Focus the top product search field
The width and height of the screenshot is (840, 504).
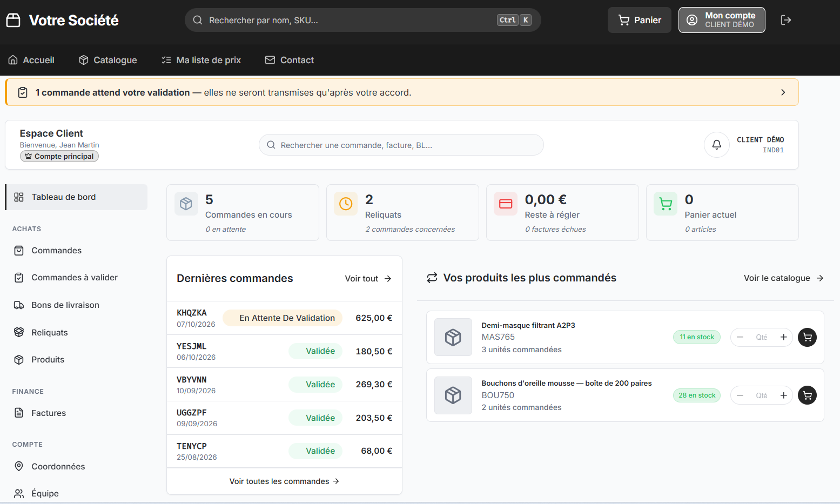click(x=362, y=20)
